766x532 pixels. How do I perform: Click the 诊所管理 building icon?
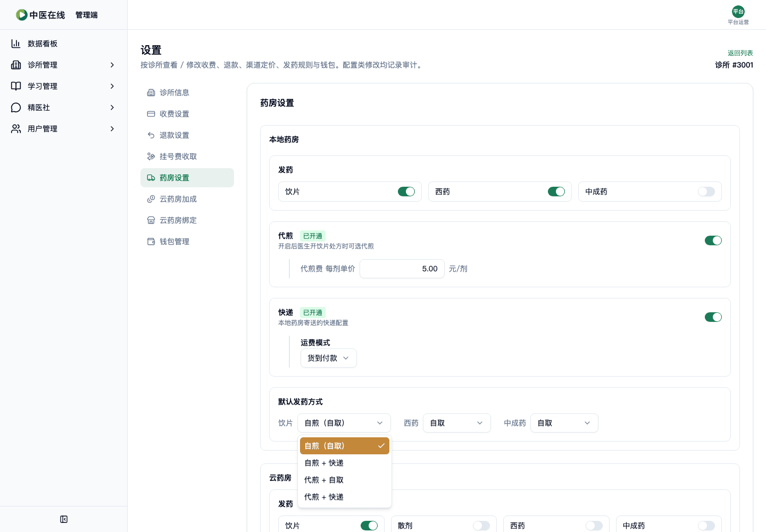coord(16,65)
